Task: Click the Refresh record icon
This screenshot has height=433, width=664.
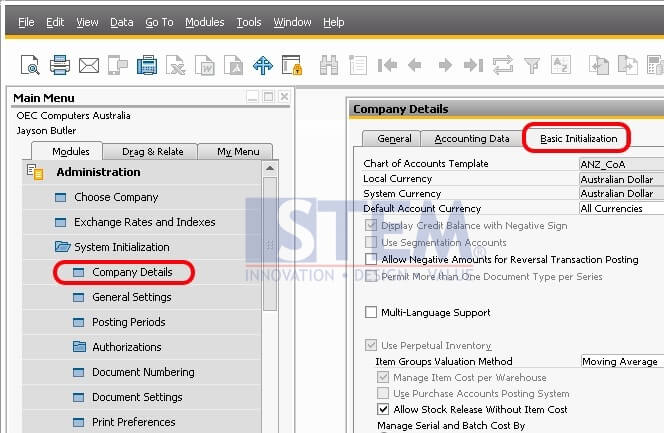Action: [503, 65]
